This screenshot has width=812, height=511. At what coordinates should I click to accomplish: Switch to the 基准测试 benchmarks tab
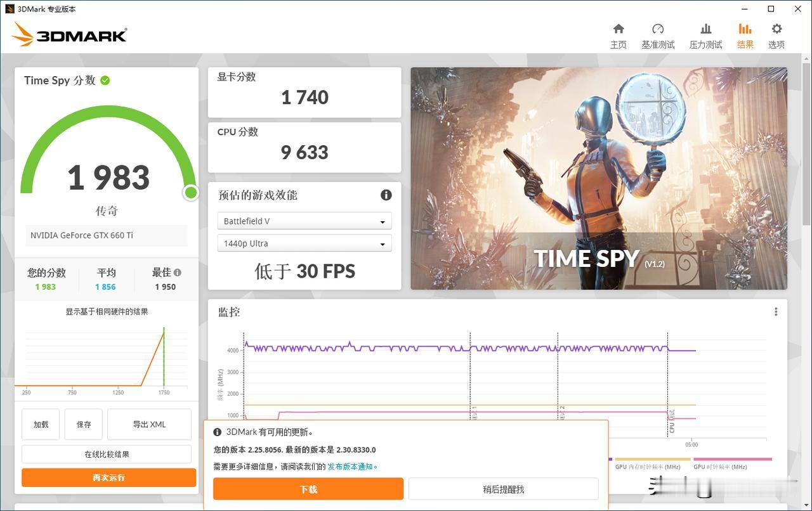pyautogui.click(x=658, y=36)
